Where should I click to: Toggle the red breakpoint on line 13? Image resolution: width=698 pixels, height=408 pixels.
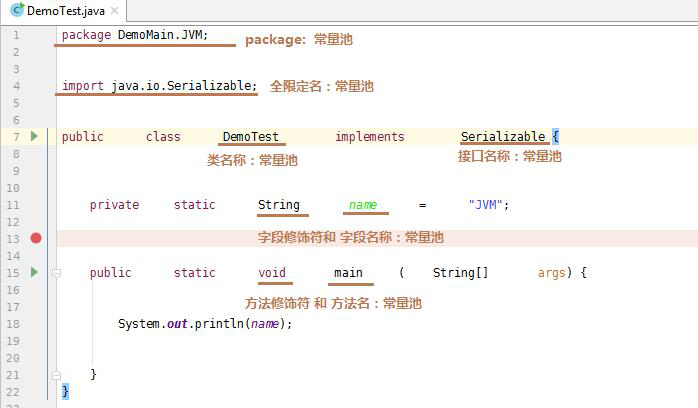pyautogui.click(x=36, y=238)
